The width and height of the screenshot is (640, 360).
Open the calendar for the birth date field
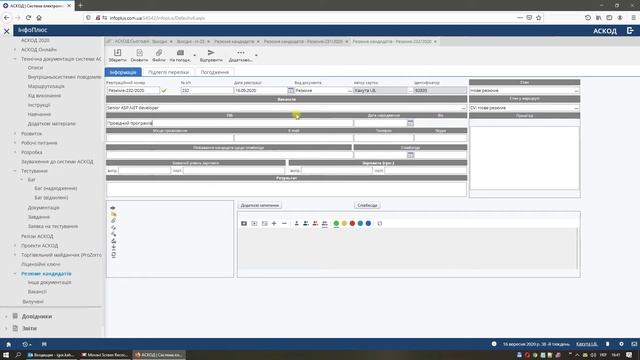(410, 123)
